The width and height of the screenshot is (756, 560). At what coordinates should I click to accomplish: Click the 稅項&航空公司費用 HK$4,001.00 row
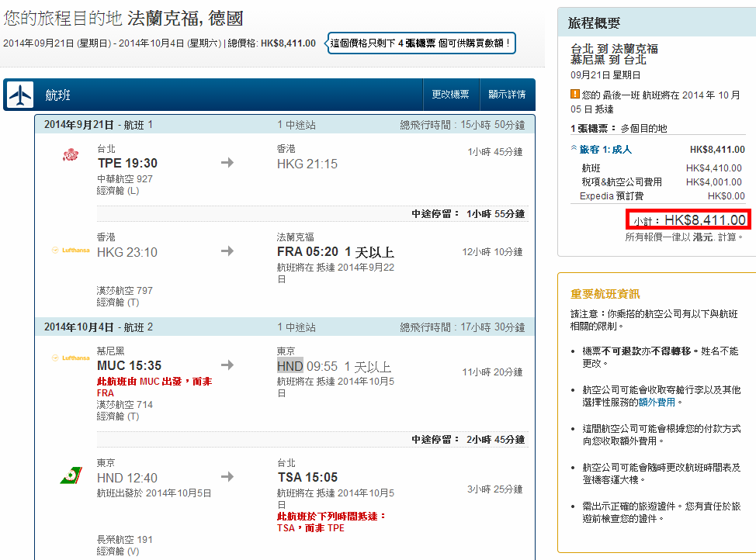coord(661,182)
